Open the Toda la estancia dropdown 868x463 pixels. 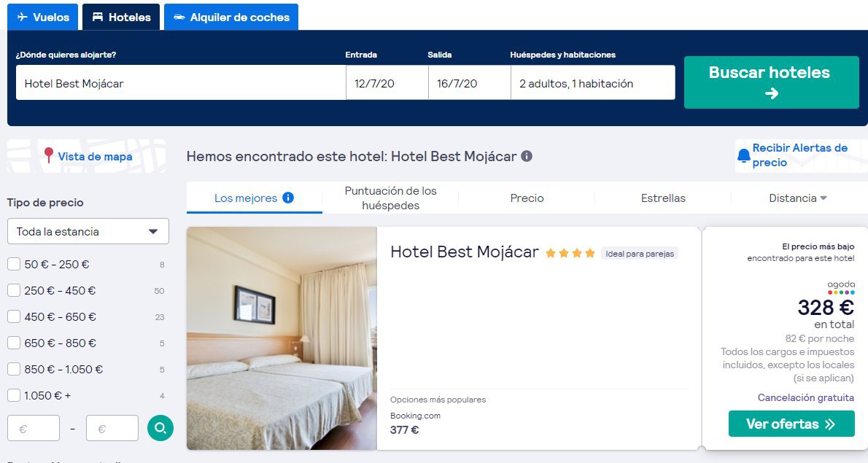88,231
